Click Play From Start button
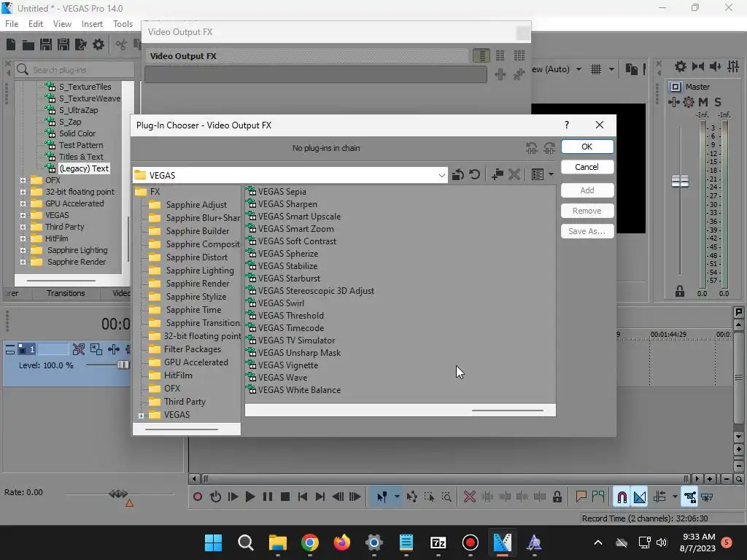Viewport: 747px width, 560px height. tap(233, 497)
